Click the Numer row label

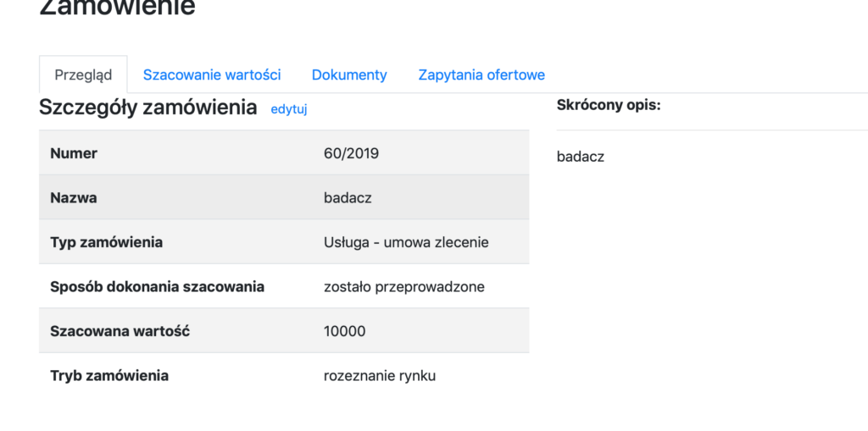pos(74,153)
